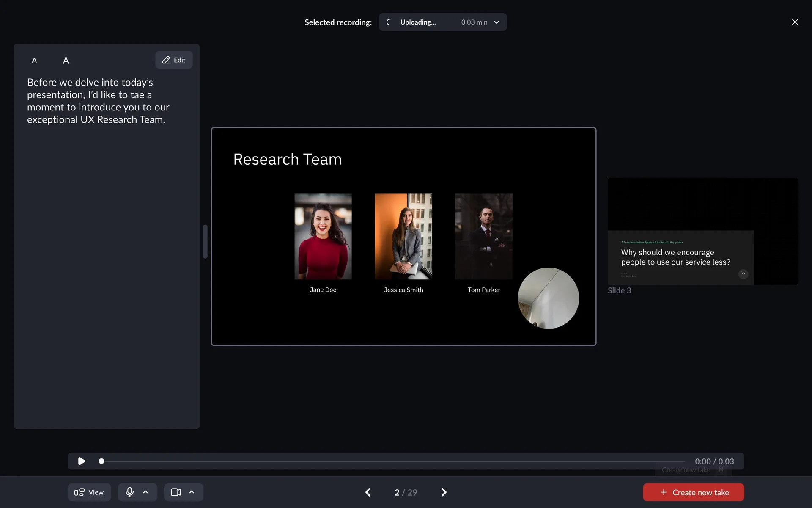This screenshot has height=508, width=812.
Task: Open the View layout menu
Action: pyautogui.click(x=89, y=492)
